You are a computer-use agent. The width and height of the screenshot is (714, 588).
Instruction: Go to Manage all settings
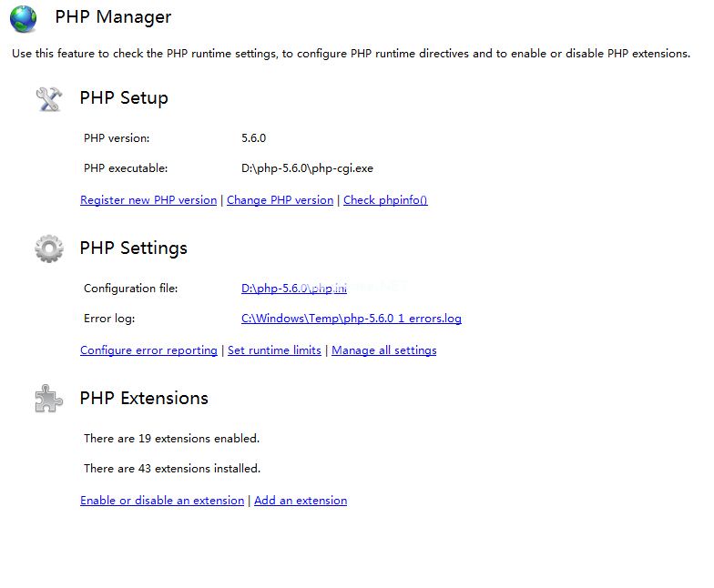coord(383,350)
